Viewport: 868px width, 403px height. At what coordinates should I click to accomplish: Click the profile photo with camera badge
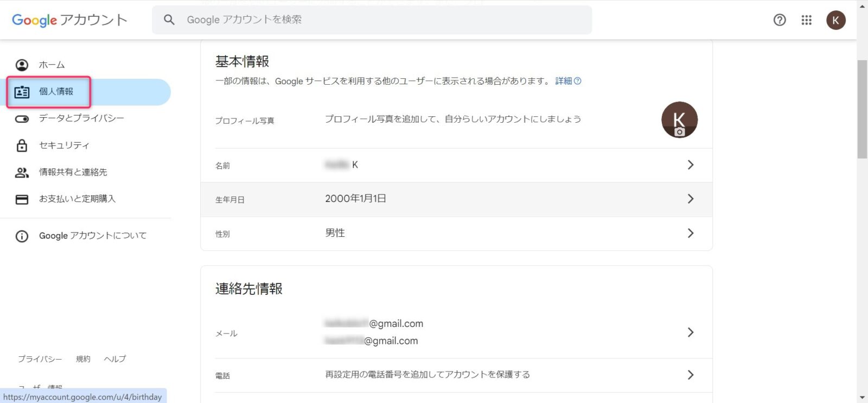679,119
